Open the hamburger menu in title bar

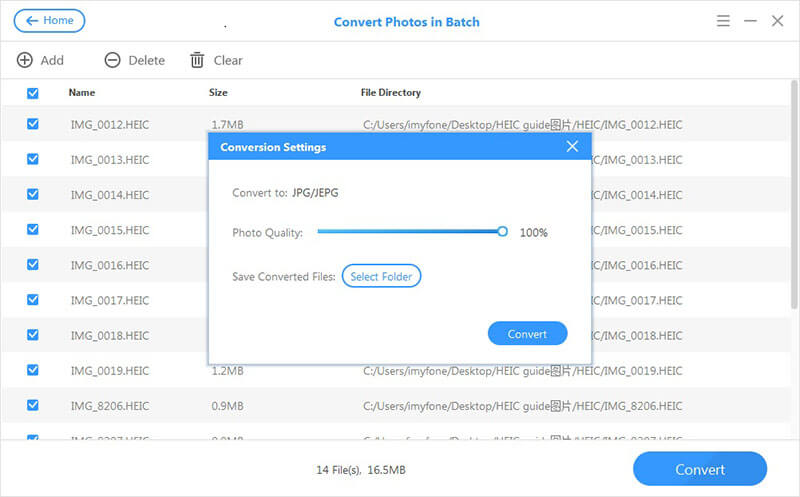click(723, 21)
